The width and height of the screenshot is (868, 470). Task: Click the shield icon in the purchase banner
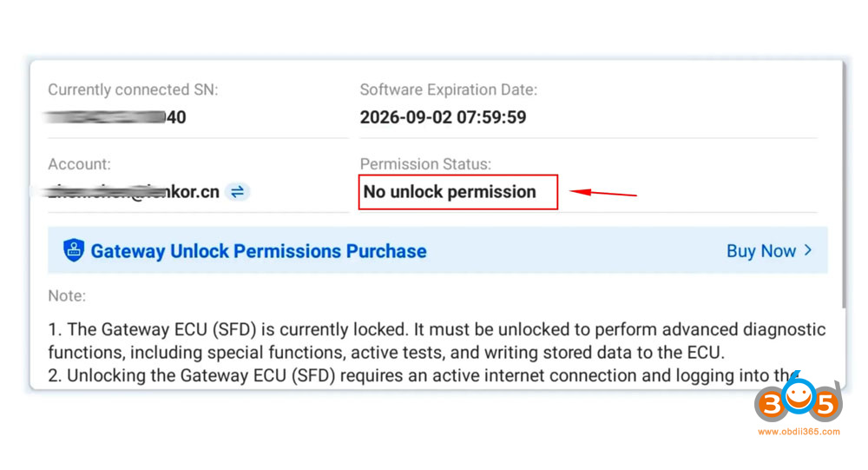click(74, 251)
